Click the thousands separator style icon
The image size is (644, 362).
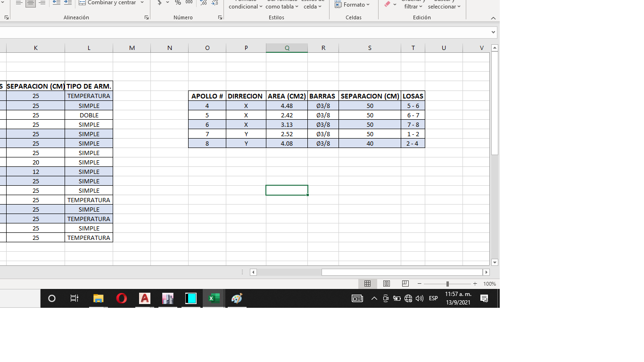pyautogui.click(x=189, y=3)
